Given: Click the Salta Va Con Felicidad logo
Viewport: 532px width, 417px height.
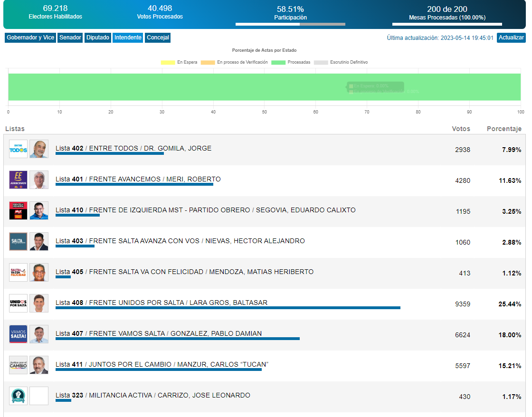Looking at the screenshot, I should [x=19, y=273].
